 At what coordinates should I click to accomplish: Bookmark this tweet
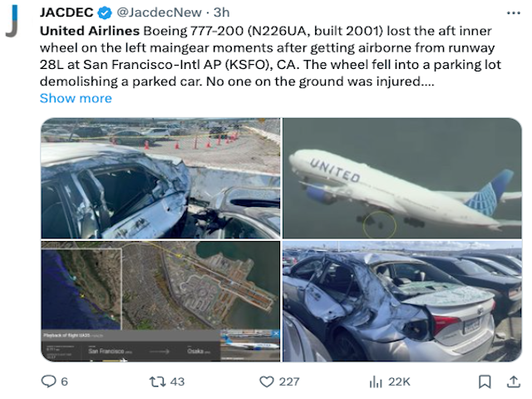coord(485,382)
